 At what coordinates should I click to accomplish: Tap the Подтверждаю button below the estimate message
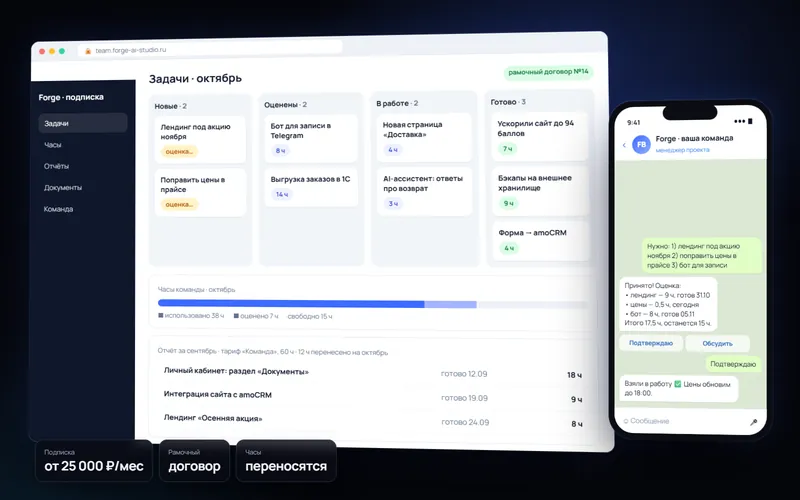pyautogui.click(x=651, y=343)
